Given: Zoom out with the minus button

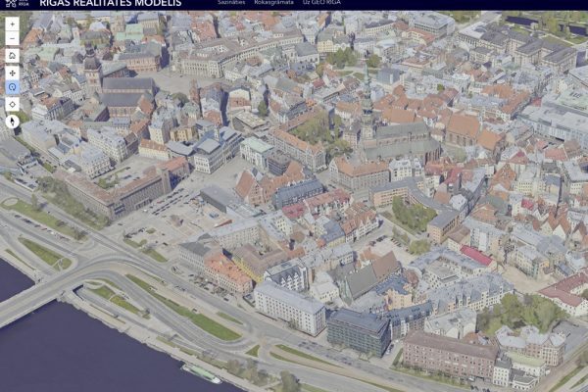Looking at the screenshot, I should 13,38.
